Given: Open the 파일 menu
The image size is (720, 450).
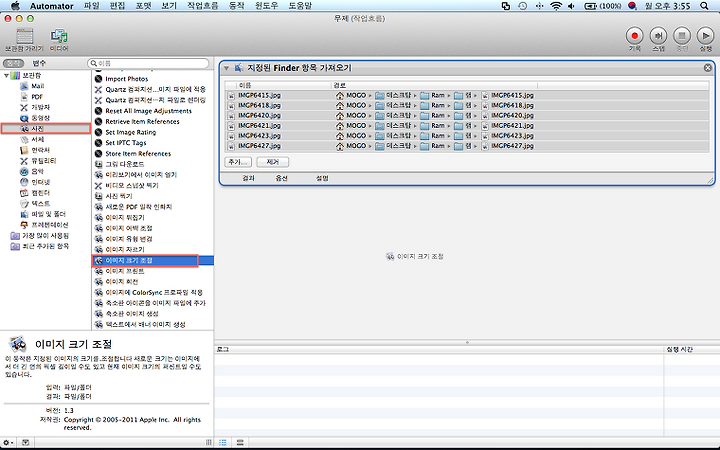Looking at the screenshot, I should pos(91,6).
